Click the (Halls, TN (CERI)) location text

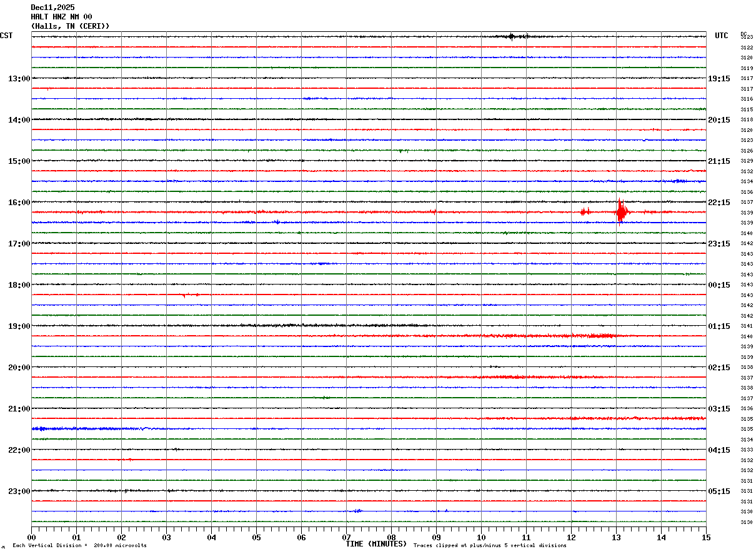tap(70, 26)
